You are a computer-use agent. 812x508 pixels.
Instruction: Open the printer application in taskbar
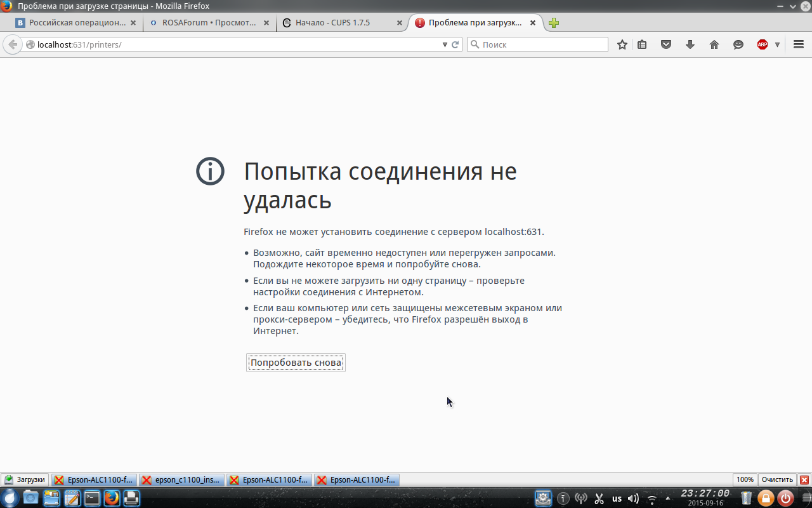pyautogui.click(x=131, y=498)
